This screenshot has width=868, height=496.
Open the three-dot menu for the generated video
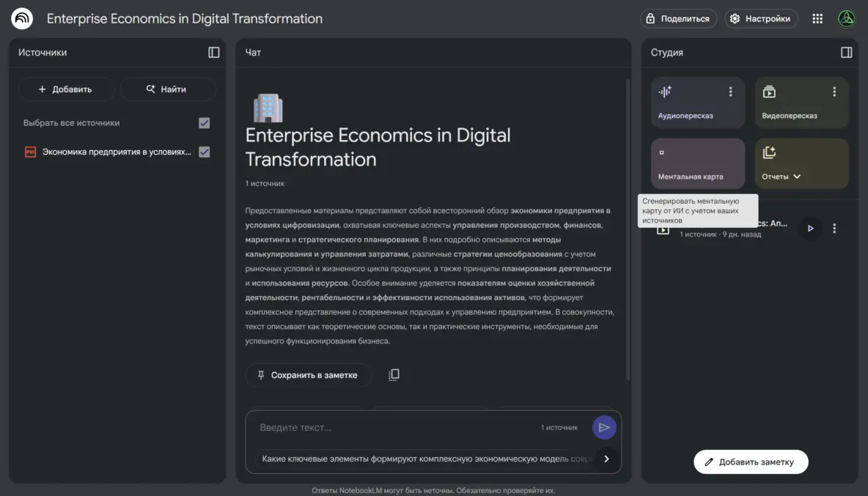pyautogui.click(x=834, y=229)
